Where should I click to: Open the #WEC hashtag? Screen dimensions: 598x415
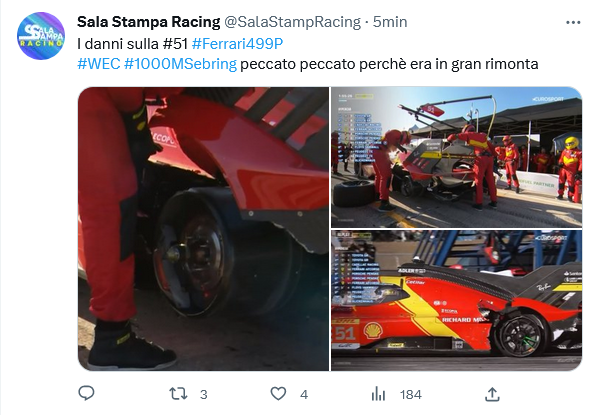pos(99,64)
